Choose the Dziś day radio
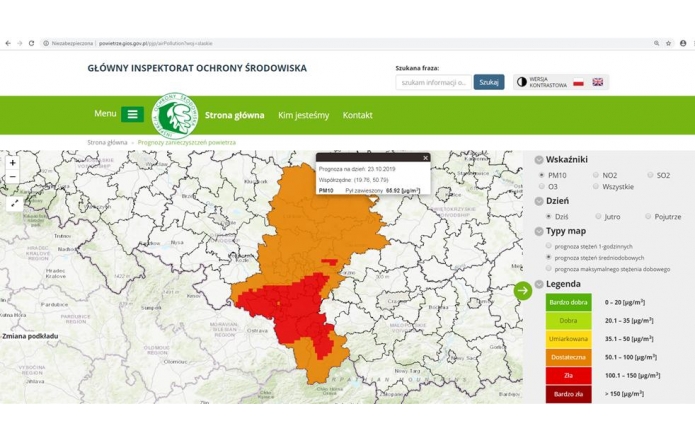Image resolution: width=695 pixels, height=442 pixels. (x=548, y=216)
